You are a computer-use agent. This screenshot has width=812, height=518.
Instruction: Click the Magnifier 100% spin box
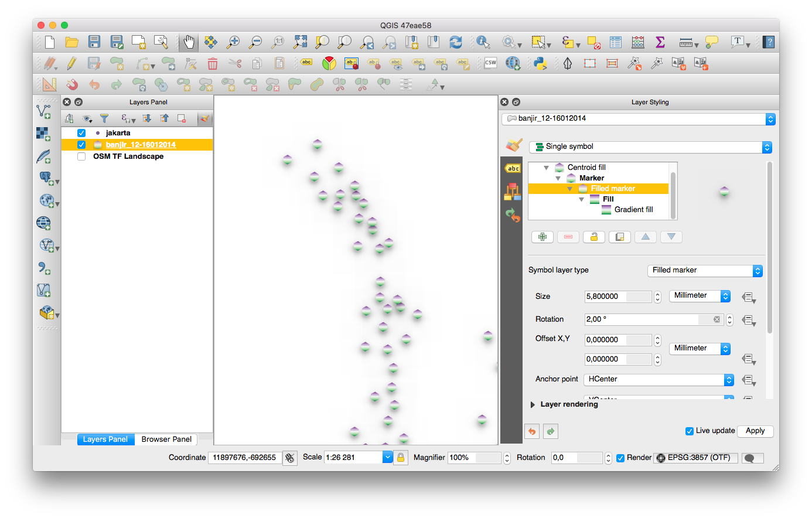coord(479,458)
